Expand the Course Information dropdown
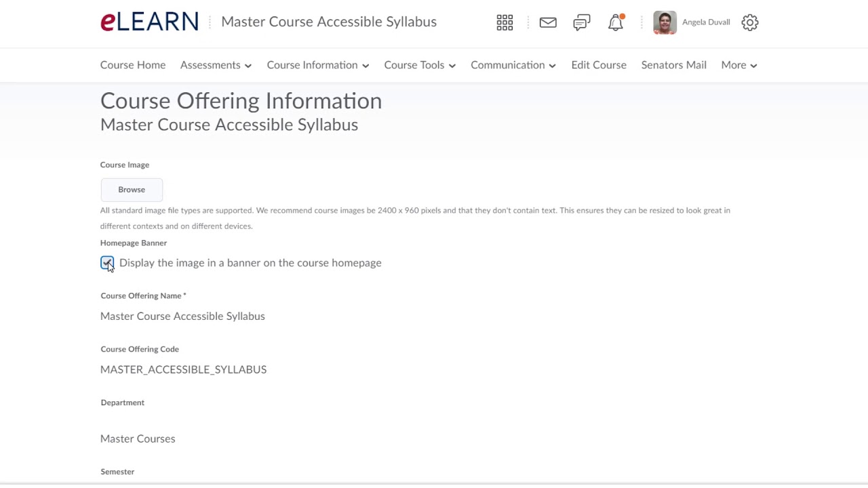The height and width of the screenshot is (488, 868). tap(317, 65)
